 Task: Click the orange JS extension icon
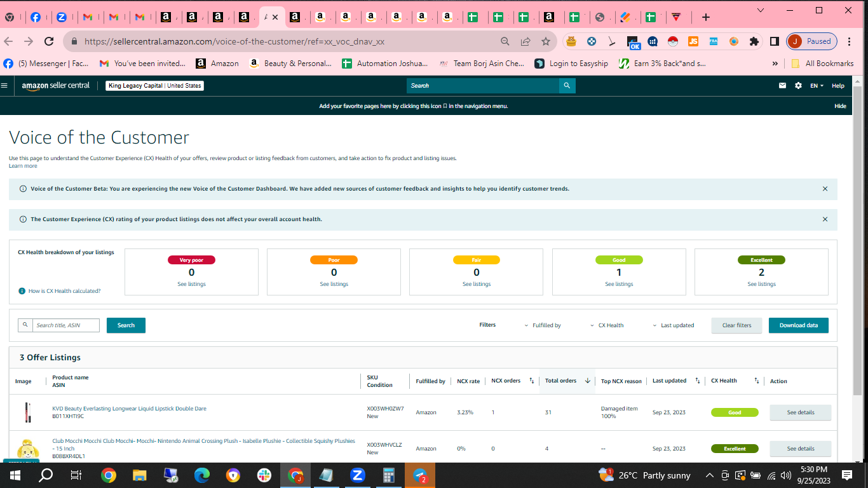[x=693, y=41]
